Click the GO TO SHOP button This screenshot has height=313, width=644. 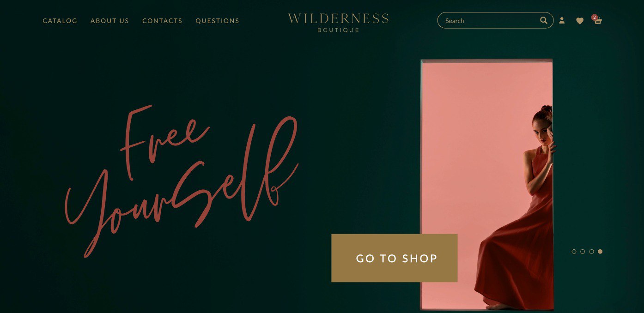395,258
